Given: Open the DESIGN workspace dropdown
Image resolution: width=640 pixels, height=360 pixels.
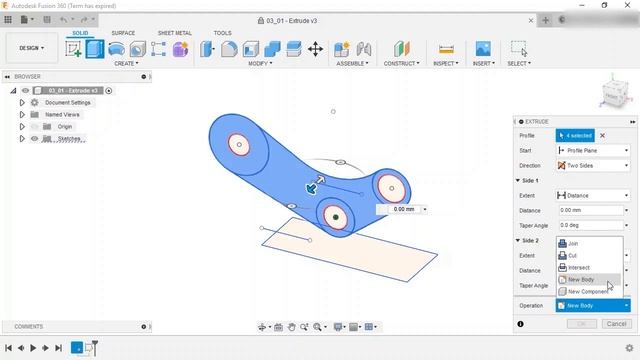Looking at the screenshot, I should point(31,48).
